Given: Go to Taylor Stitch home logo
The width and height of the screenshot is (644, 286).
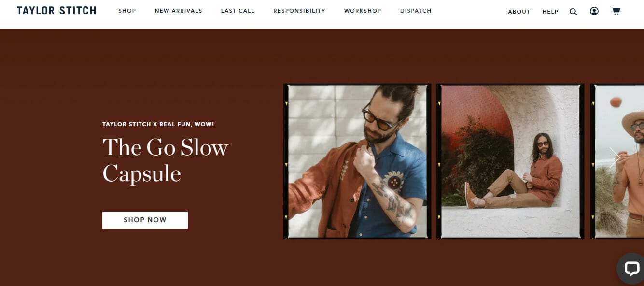Looking at the screenshot, I should pos(56,11).
